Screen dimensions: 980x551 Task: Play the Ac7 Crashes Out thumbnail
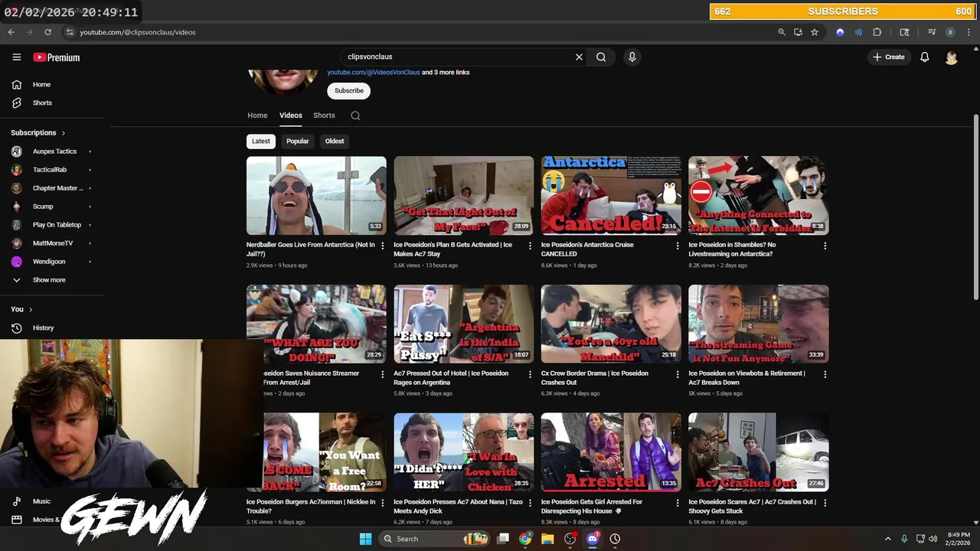coord(758,452)
